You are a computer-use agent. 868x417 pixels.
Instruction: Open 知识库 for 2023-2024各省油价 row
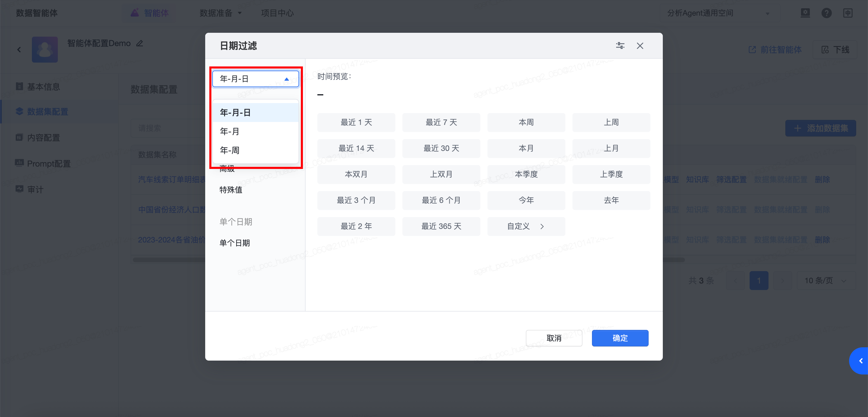coord(697,240)
